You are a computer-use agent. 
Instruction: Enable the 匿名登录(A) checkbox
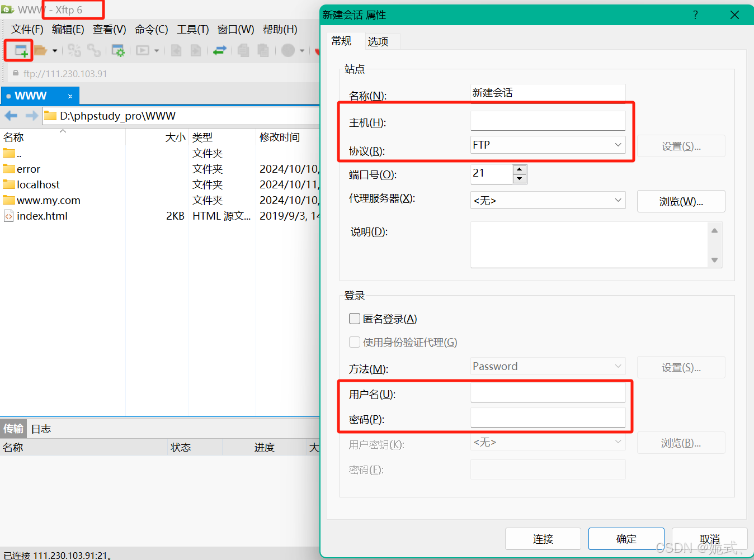[x=355, y=319]
